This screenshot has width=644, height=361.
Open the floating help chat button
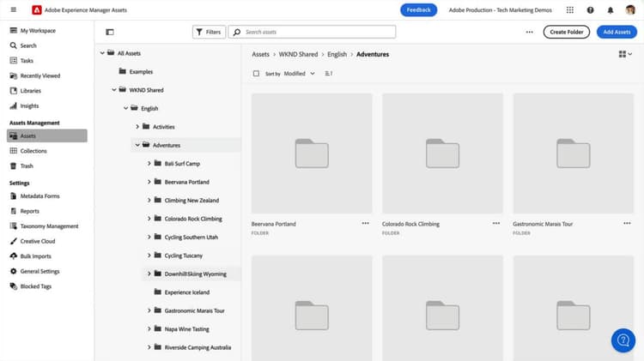click(623, 340)
